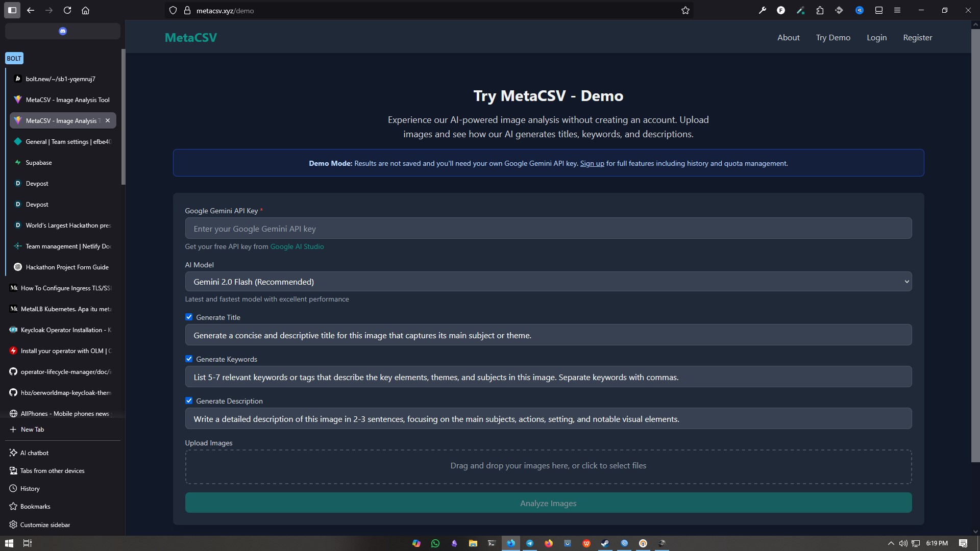Open the browser hamburger menu

click(897, 10)
